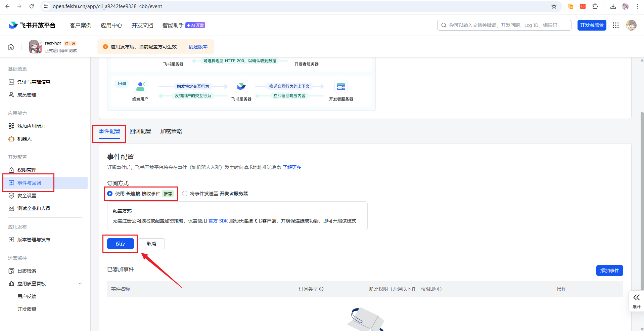Reload the page with browser refresh

(32, 6)
